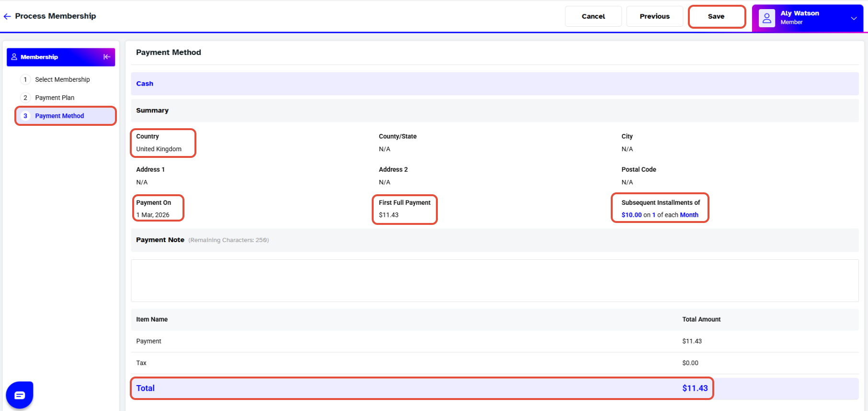Open step 1 Select Membership
868x411 pixels.
tap(62, 79)
